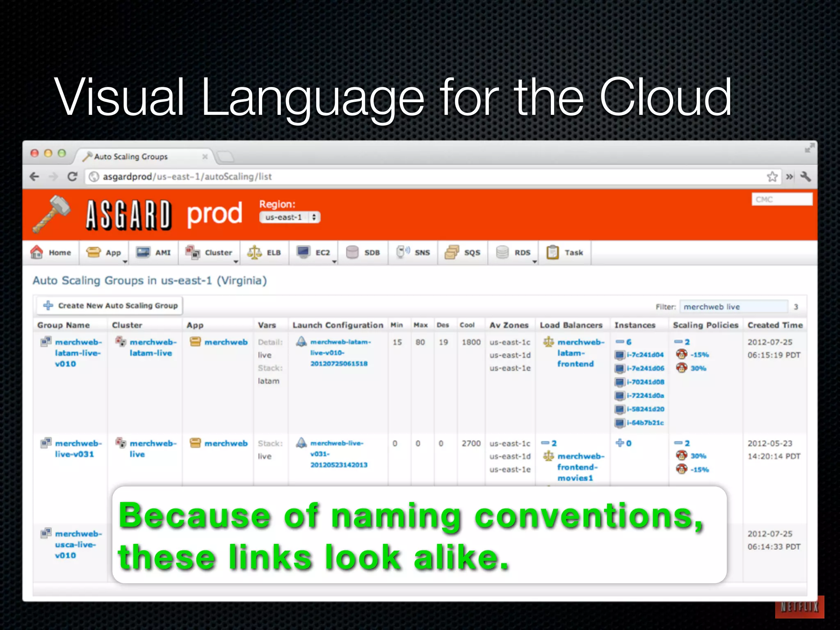840x630 pixels.
Task: Reload the page with the refresh icon
Action: pos(73,177)
